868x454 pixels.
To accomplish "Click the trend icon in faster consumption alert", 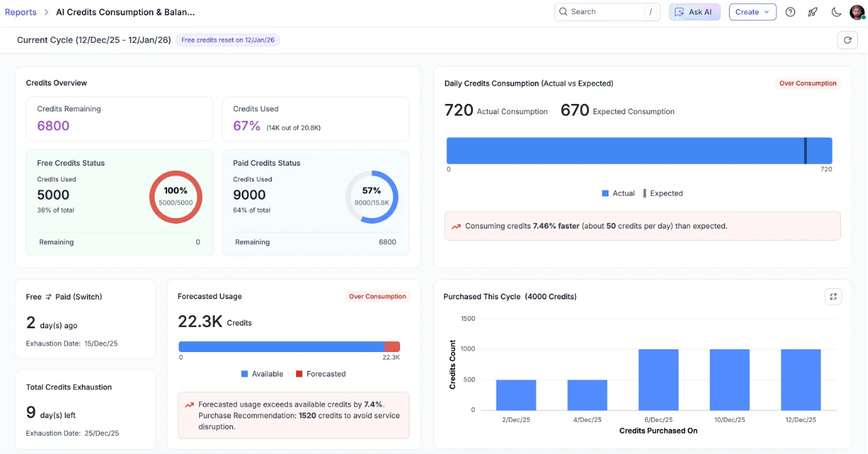I will pos(456,226).
